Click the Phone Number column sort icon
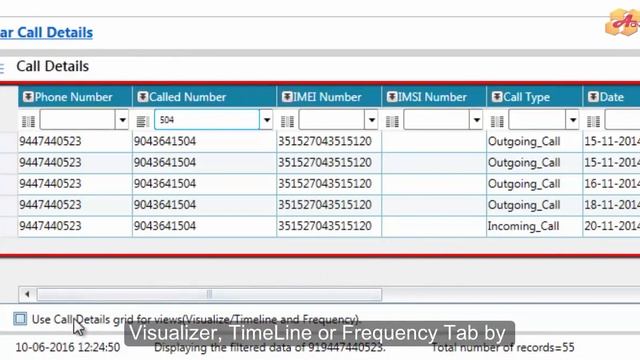Image resolution: width=640 pixels, height=360 pixels. coord(28,97)
